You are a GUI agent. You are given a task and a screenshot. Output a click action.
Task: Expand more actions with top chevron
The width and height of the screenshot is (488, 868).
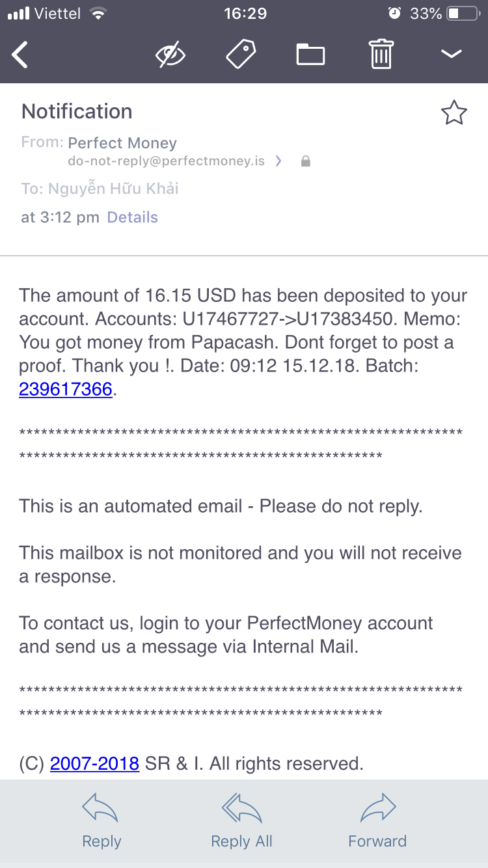(x=451, y=55)
